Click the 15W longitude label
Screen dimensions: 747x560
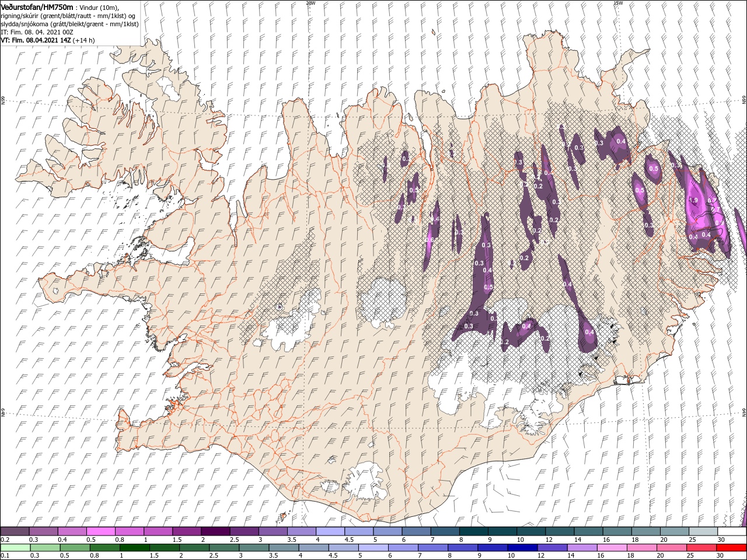point(618,3)
